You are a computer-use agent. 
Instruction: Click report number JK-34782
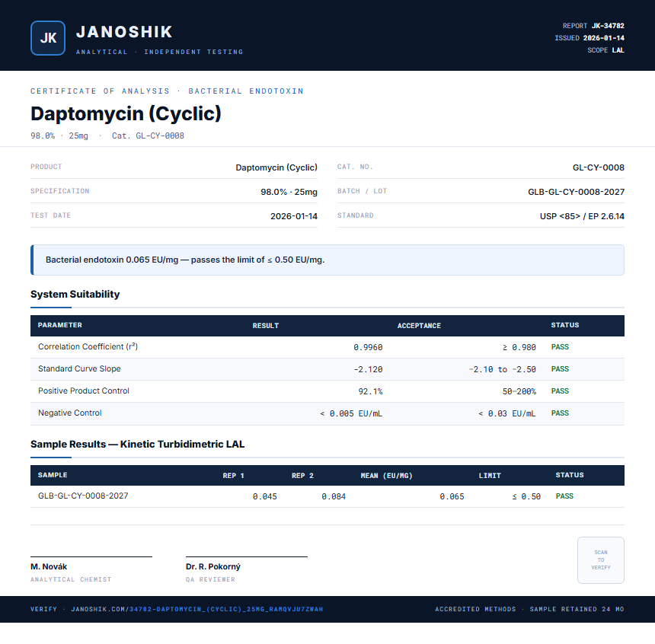pos(608,26)
